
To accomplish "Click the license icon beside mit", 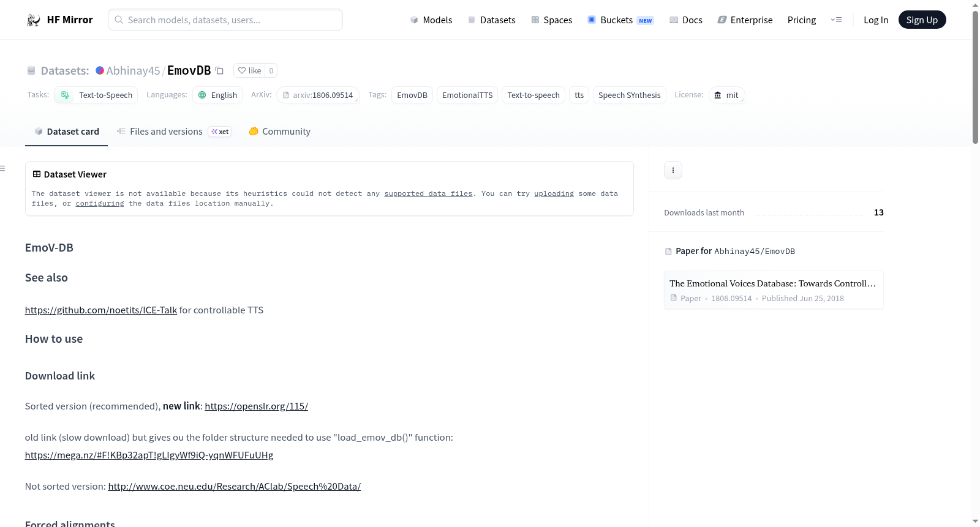I will [x=718, y=95].
